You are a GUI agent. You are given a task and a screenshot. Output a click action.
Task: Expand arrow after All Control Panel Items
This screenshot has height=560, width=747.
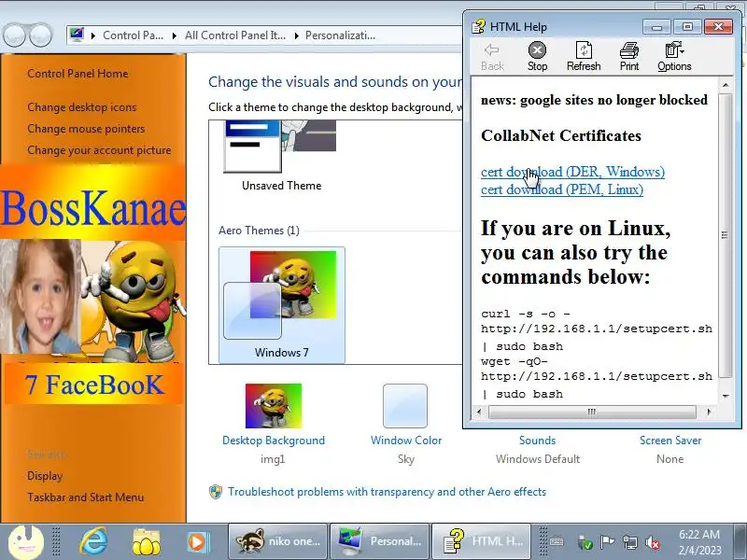click(296, 35)
